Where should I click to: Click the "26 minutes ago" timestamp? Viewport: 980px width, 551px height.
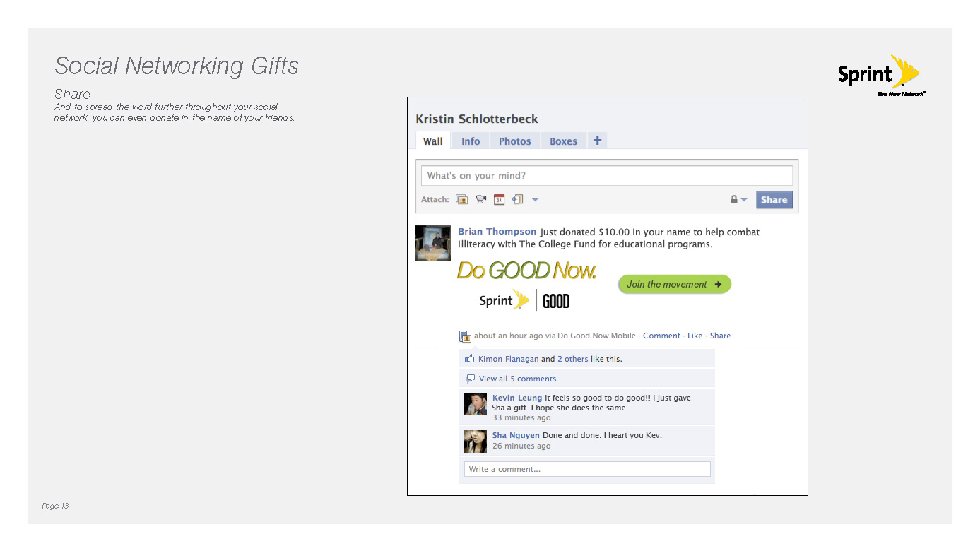(521, 446)
